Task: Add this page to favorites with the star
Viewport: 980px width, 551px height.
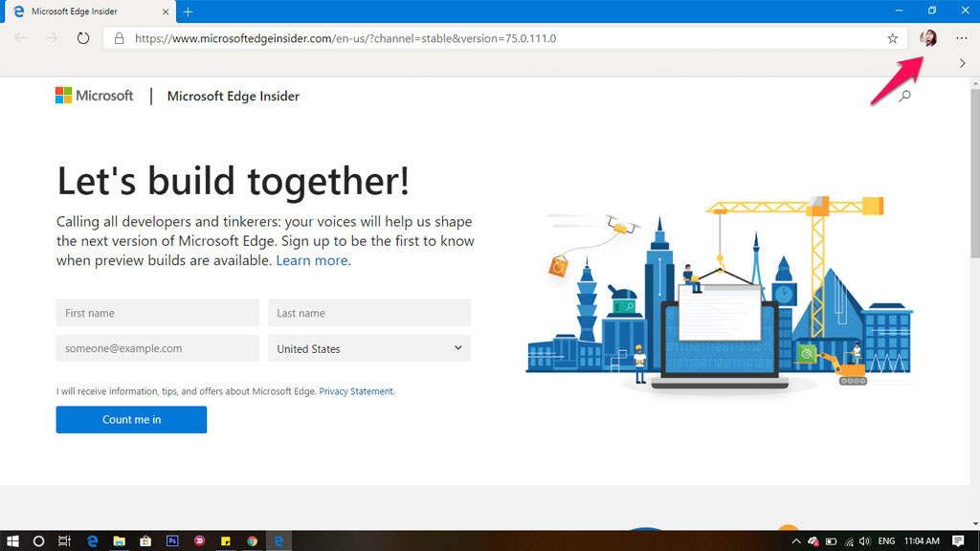Action: click(x=893, y=38)
